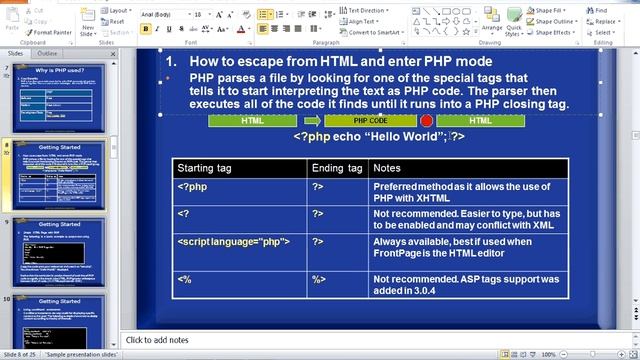
Task: Select the 5-point Star shape
Action: click(466, 31)
